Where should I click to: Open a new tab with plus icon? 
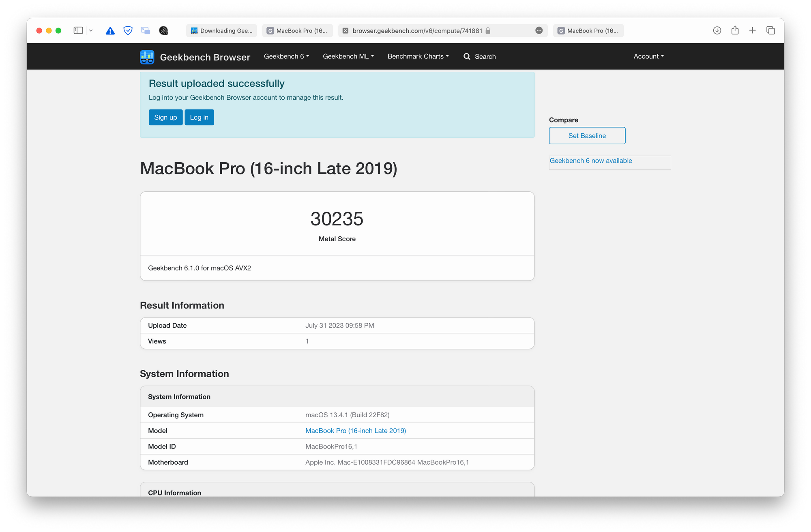click(x=752, y=30)
